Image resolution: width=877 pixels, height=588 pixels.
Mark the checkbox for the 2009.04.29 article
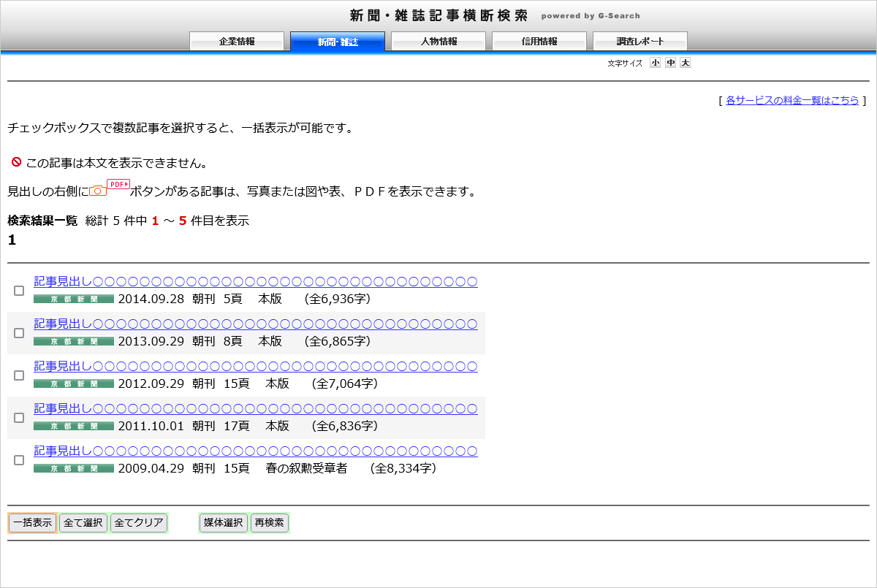coord(19,460)
